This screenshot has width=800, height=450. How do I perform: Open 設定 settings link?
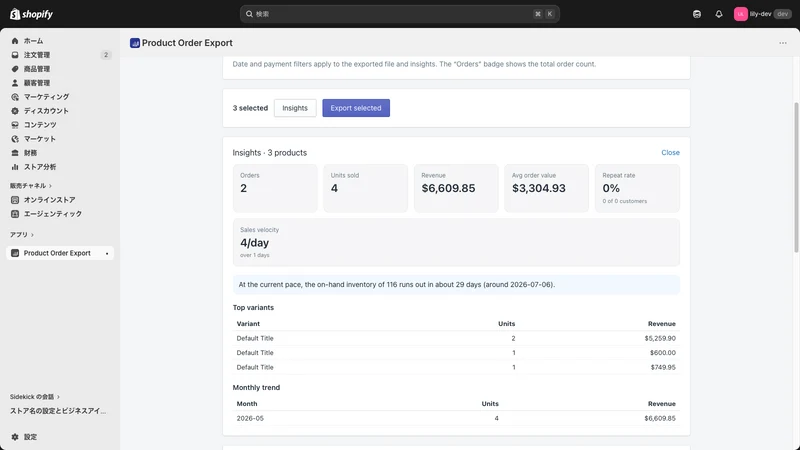coord(30,437)
